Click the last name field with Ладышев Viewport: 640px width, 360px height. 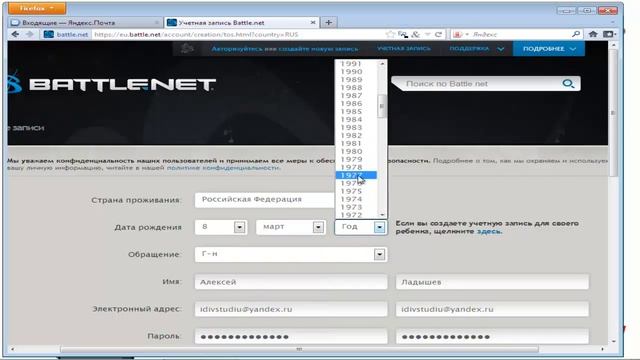492,282
